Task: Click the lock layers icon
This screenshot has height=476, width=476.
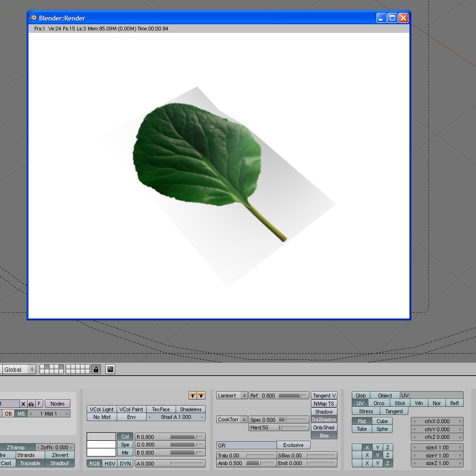Action: [x=96, y=369]
